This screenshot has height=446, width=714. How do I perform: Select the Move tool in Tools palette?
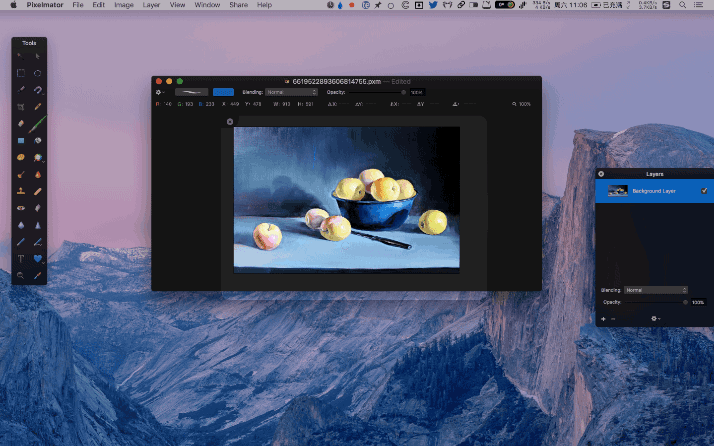click(37, 56)
